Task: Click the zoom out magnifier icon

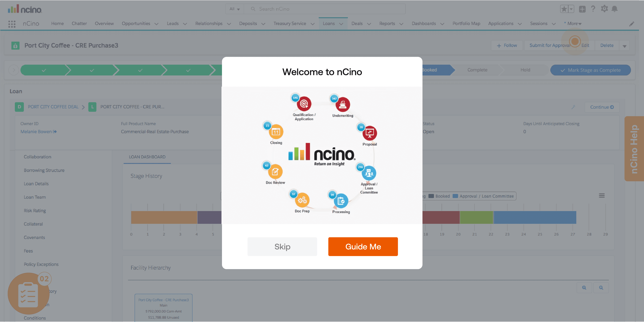Action: click(x=601, y=288)
